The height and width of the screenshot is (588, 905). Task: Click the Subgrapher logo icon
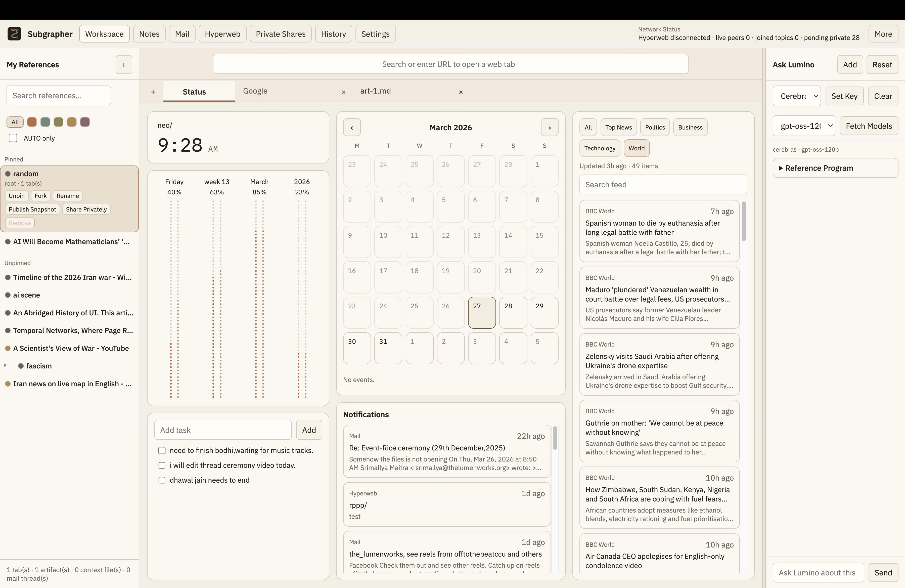tap(14, 33)
